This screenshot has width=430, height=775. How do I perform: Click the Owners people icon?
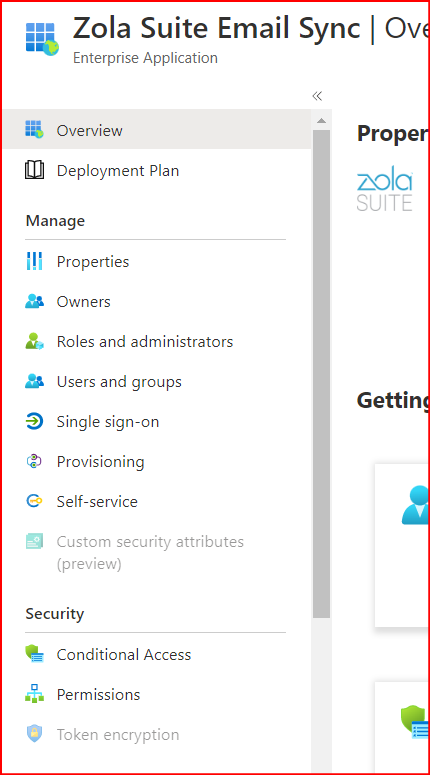[34, 301]
